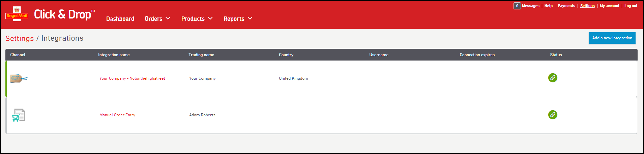Open the Payments link in the top bar

(x=566, y=6)
